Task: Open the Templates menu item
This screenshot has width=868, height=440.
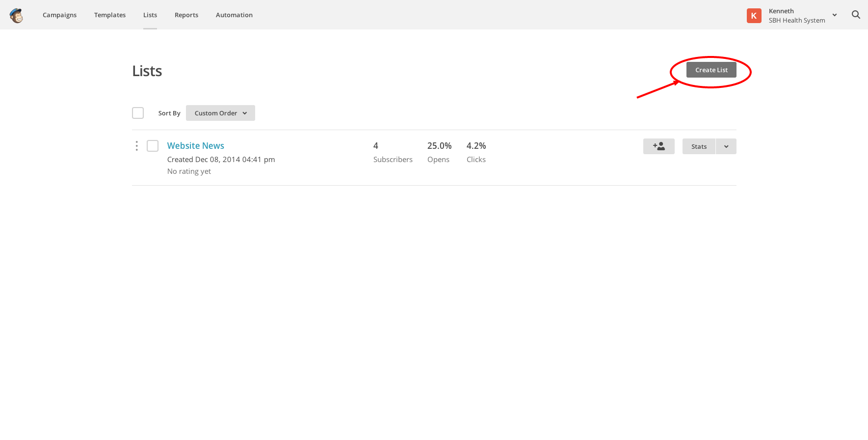Action: [110, 15]
